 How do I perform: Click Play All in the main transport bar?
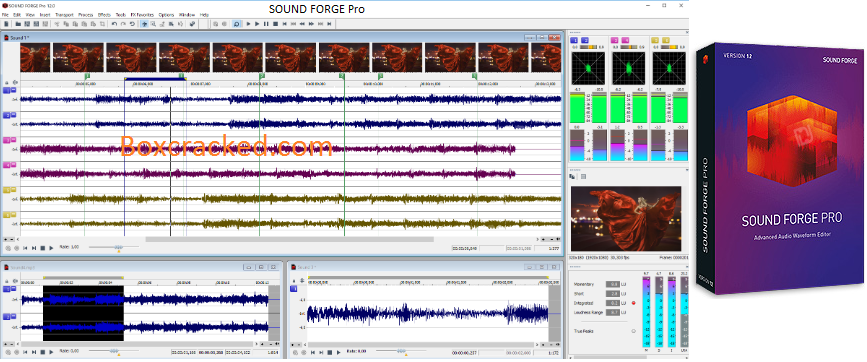[x=248, y=24]
